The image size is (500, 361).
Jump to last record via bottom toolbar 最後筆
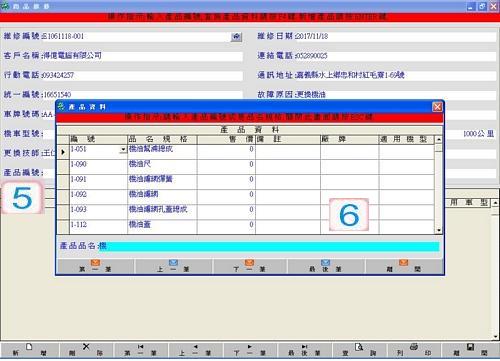(304, 350)
